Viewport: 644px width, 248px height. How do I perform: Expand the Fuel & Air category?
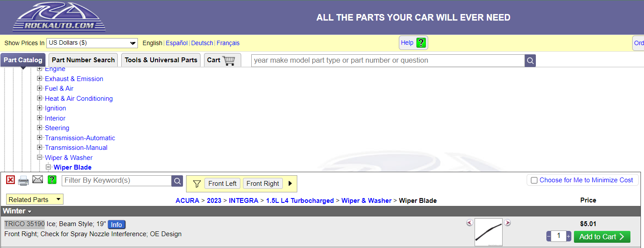(x=40, y=88)
